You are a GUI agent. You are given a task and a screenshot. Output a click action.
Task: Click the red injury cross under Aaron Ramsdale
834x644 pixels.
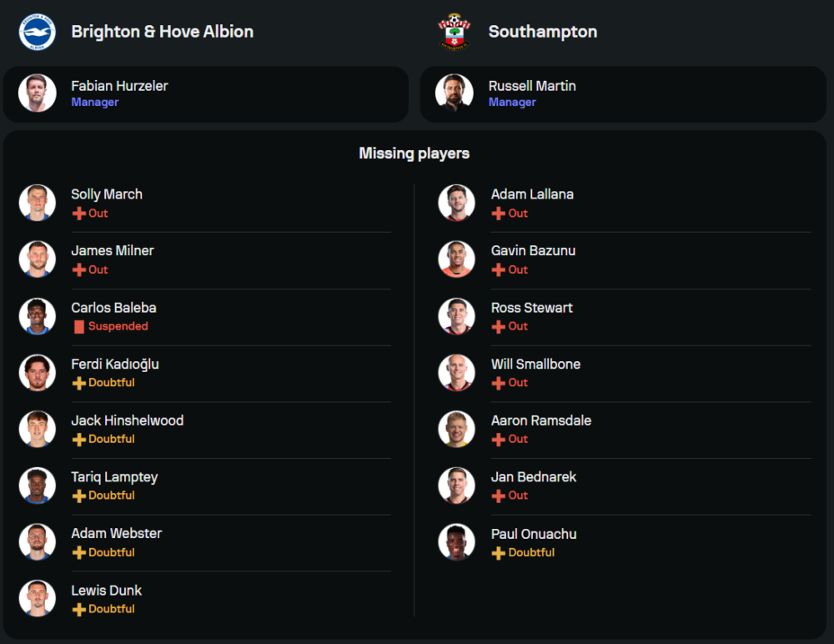point(499,440)
